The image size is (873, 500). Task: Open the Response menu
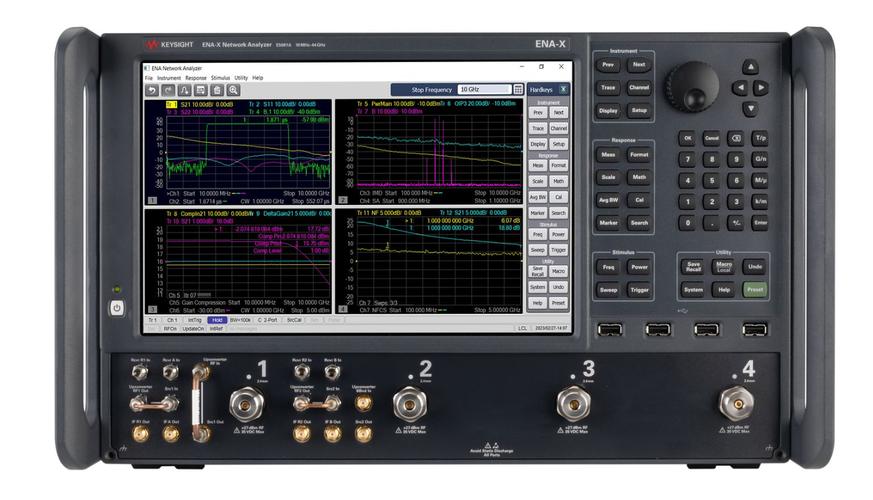click(x=195, y=78)
